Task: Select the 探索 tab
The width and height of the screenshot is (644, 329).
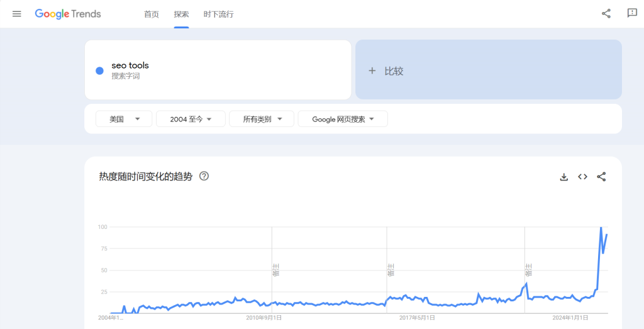Action: click(x=182, y=14)
